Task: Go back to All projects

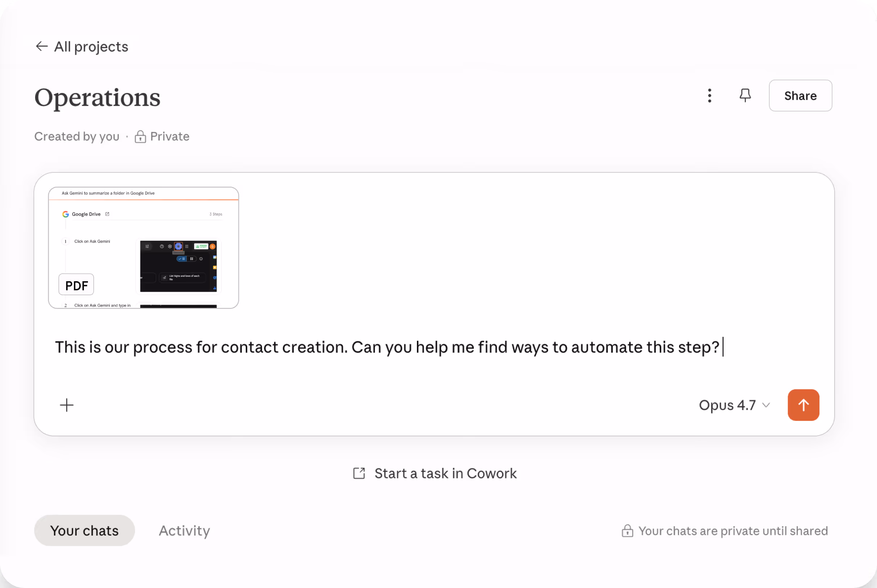Action: (x=91, y=47)
